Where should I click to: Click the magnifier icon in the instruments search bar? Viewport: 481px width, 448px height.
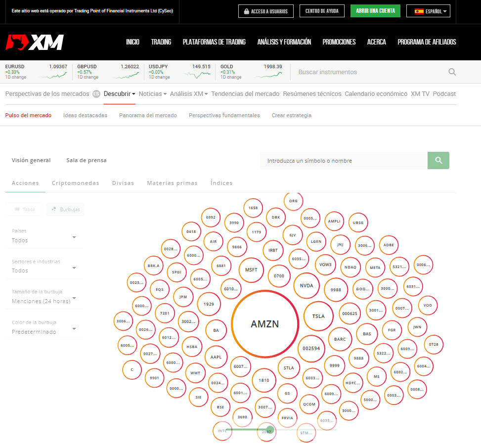tap(451, 72)
